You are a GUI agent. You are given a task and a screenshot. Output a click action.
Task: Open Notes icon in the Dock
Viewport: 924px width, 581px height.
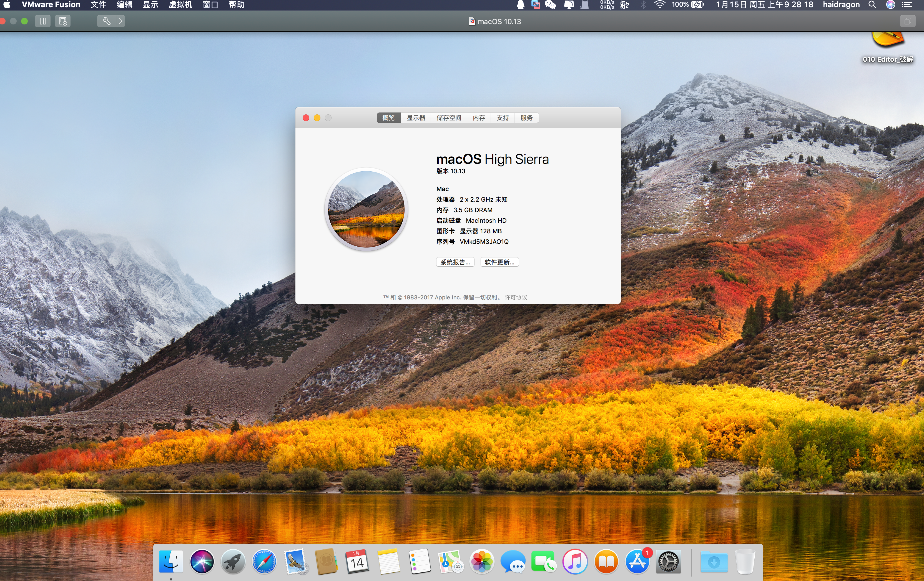[388, 562]
